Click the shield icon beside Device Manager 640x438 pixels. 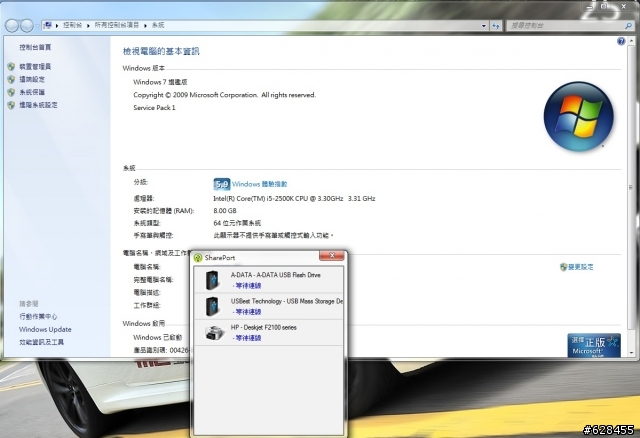click(x=11, y=67)
